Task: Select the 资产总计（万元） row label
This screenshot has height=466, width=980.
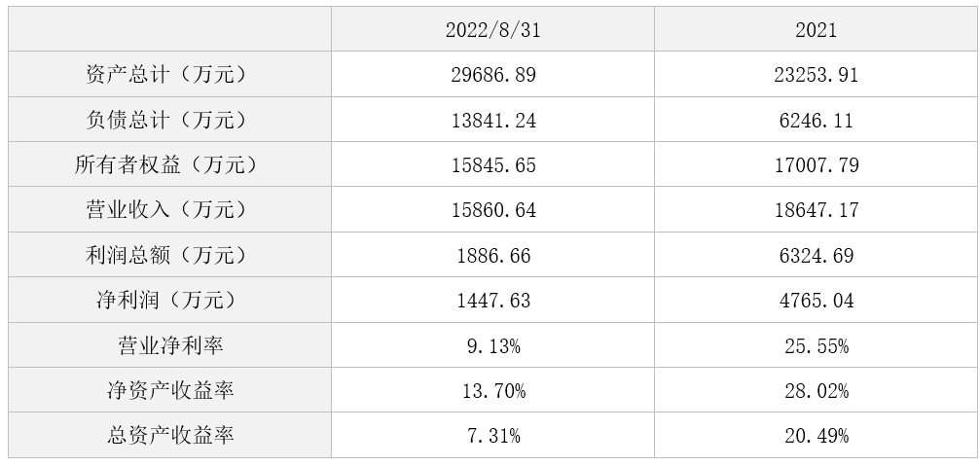Action: click(x=170, y=75)
